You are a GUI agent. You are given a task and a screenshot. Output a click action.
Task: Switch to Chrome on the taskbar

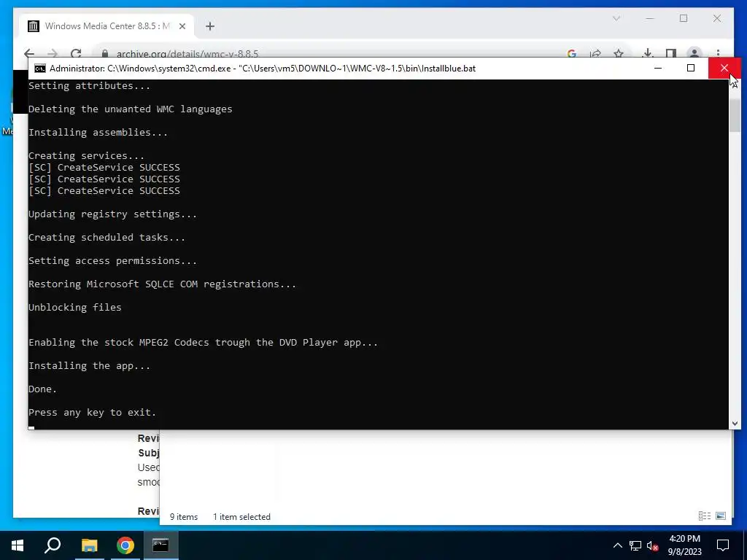(x=125, y=545)
